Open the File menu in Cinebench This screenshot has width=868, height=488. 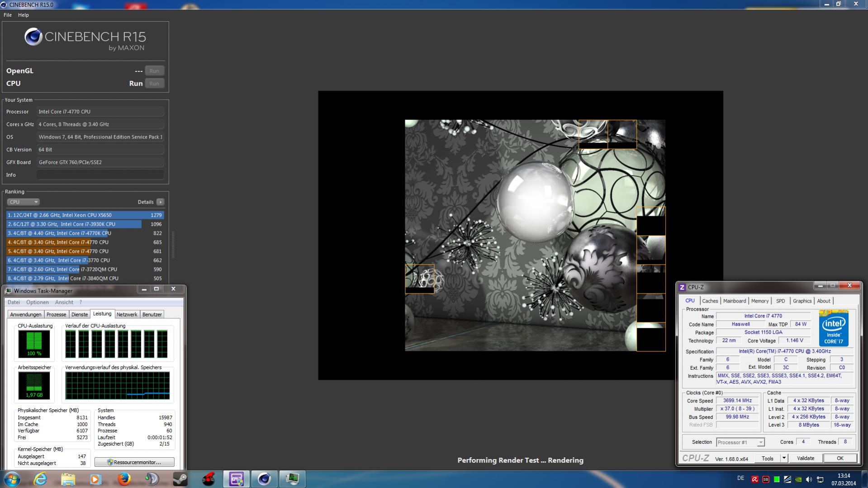tap(8, 15)
